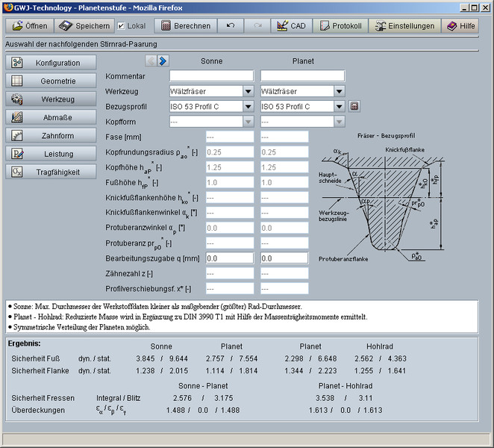Click the undo arrow button

pos(231,25)
